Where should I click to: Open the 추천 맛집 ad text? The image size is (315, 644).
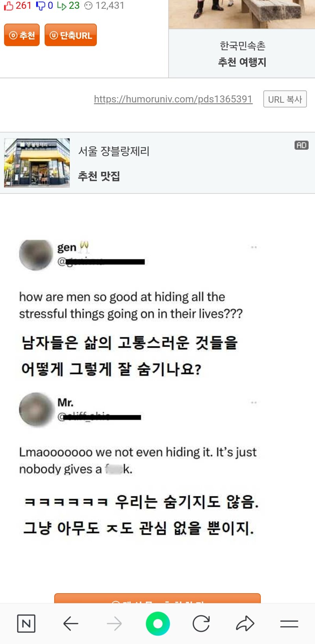click(99, 176)
